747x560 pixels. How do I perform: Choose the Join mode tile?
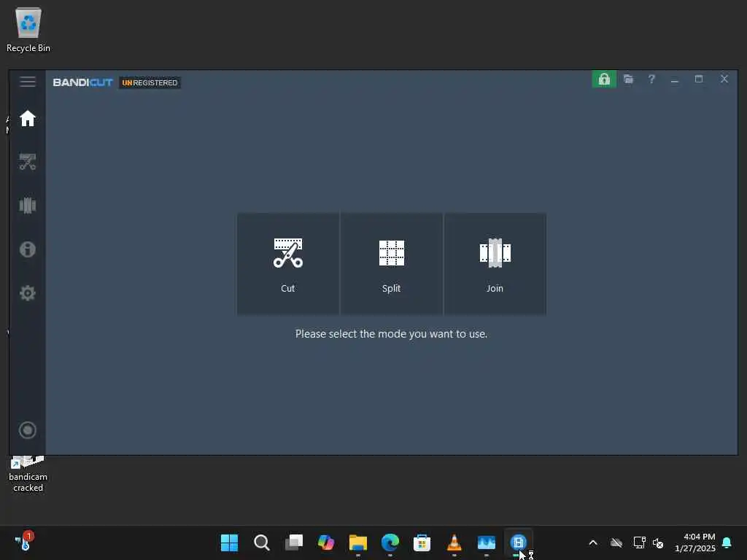point(495,264)
